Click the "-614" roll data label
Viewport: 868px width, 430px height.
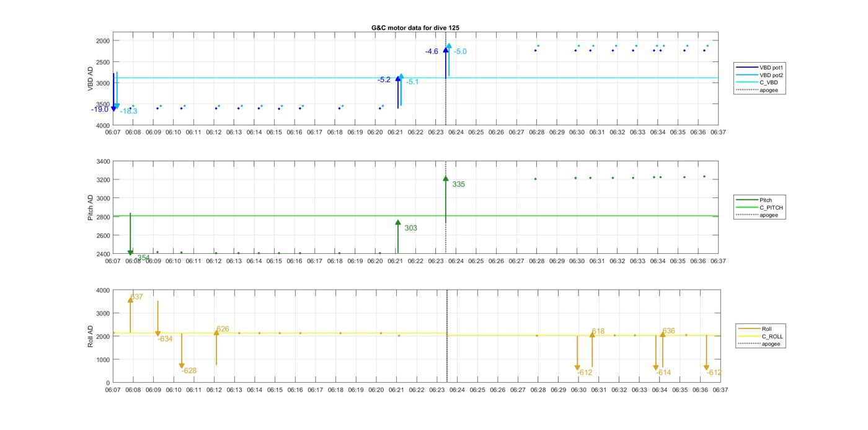pos(663,373)
